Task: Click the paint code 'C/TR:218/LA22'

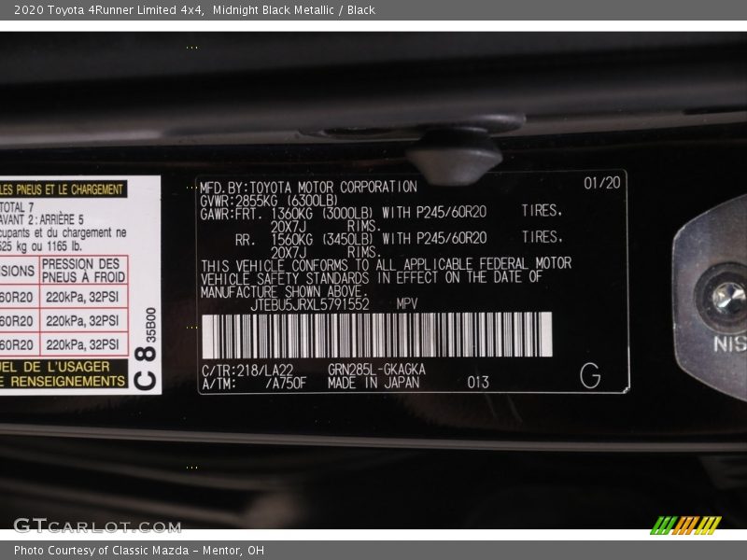Action: point(247,371)
